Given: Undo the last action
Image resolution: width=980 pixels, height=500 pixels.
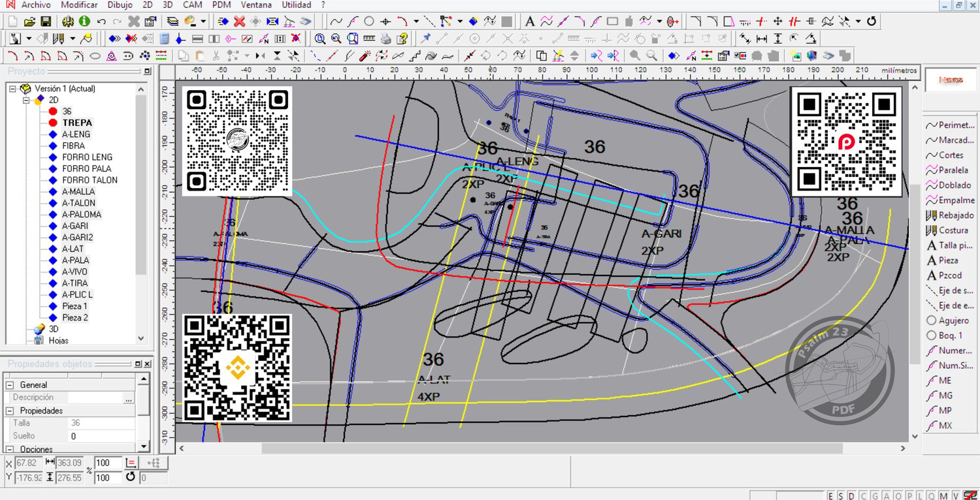Looking at the screenshot, I should [103, 22].
